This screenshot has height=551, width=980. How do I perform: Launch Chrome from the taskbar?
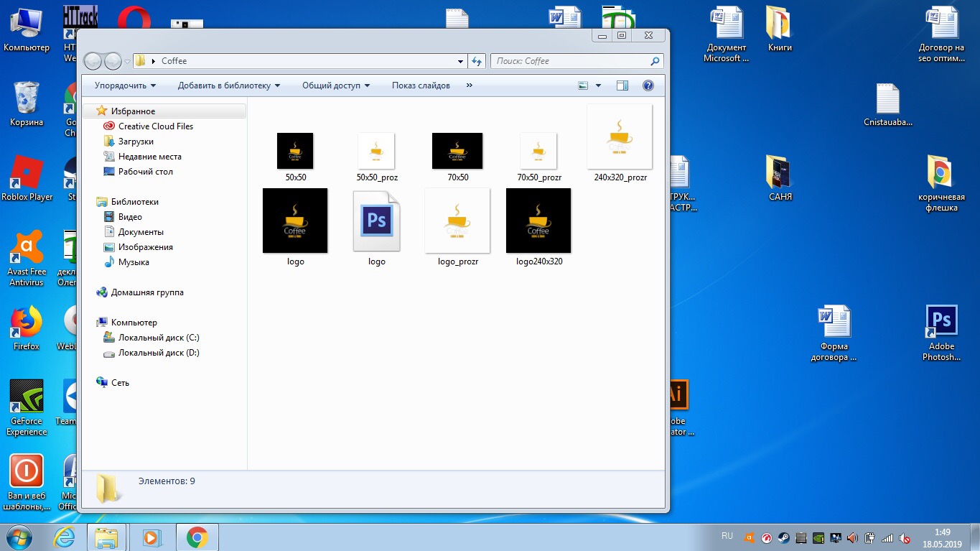(197, 537)
